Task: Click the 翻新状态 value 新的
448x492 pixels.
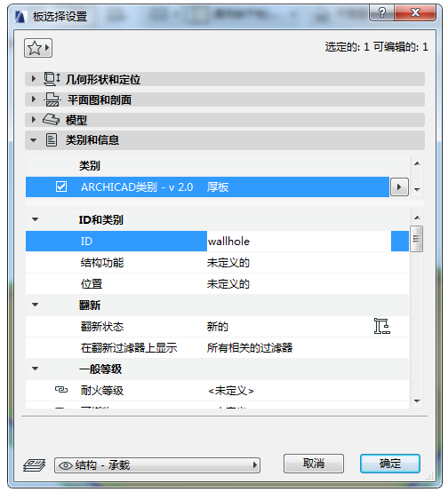Action: tap(218, 327)
